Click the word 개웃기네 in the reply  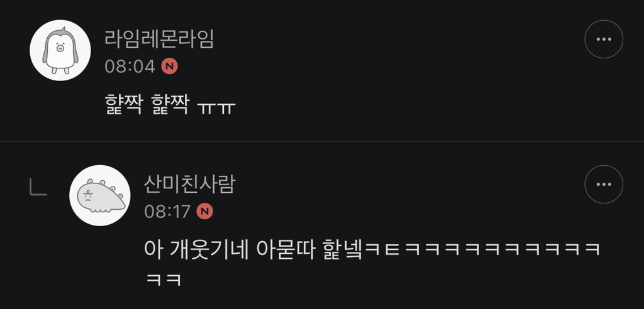[x=209, y=249]
